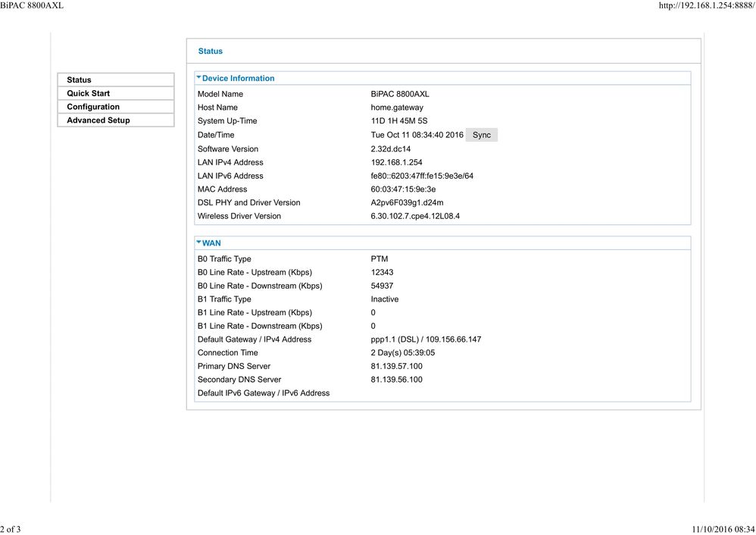Click the WAN section title
The width and height of the screenshot is (756, 535).
pos(211,243)
